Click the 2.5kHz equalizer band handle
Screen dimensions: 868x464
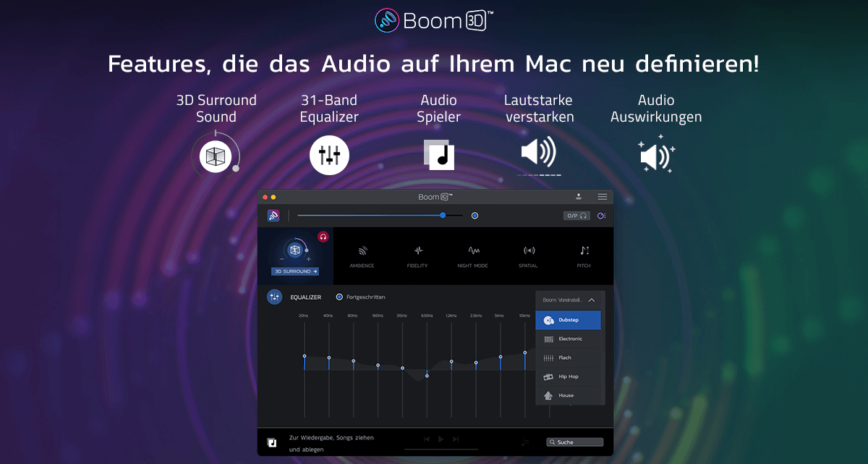pos(476,363)
